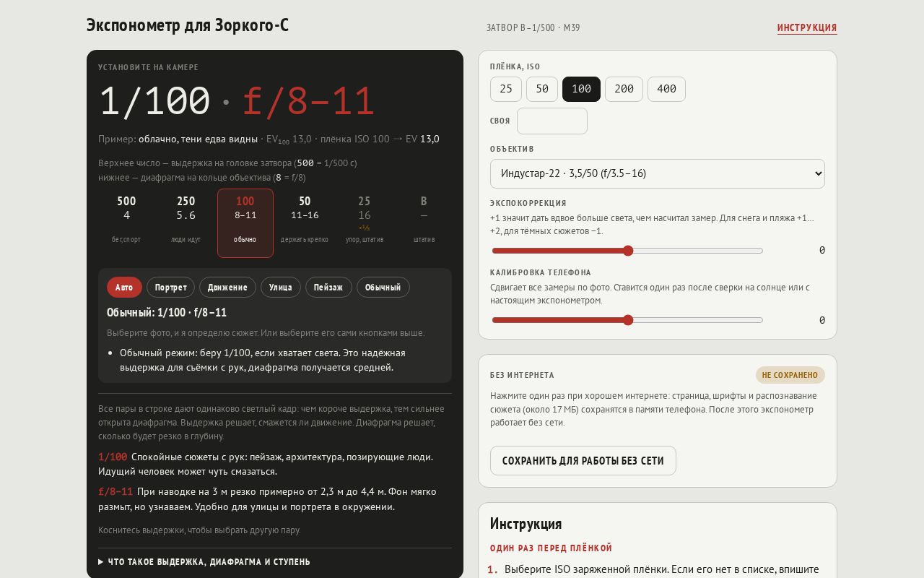
Task: Select ISO 400 film speed
Action: (x=666, y=89)
